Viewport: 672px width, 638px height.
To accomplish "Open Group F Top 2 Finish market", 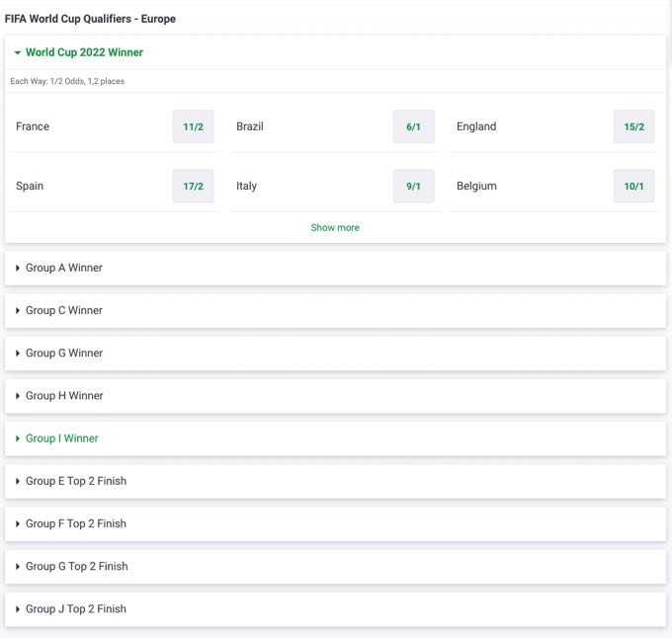I will click(336, 523).
